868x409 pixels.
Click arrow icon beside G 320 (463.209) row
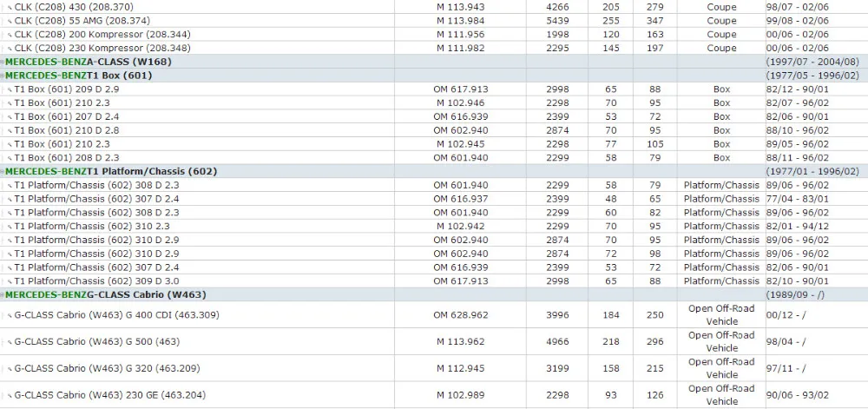(10, 369)
